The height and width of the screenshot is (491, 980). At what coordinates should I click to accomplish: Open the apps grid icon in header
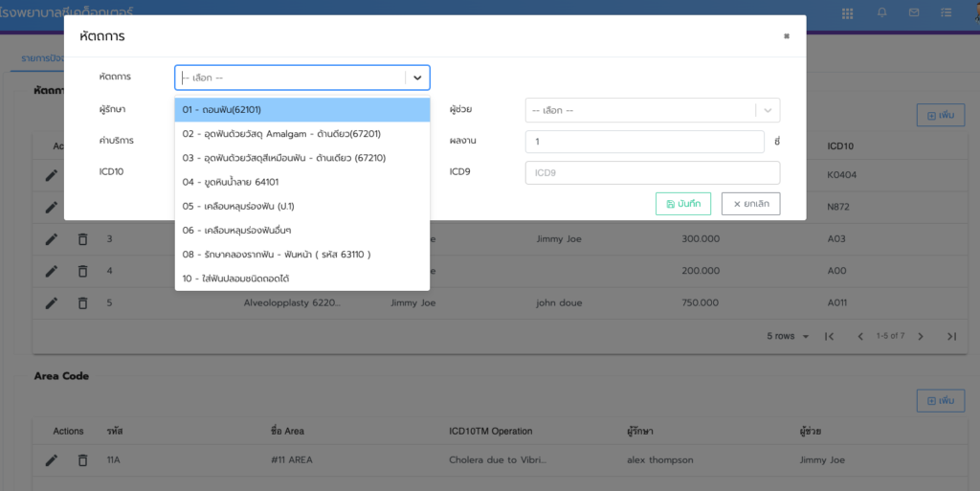pos(847,13)
